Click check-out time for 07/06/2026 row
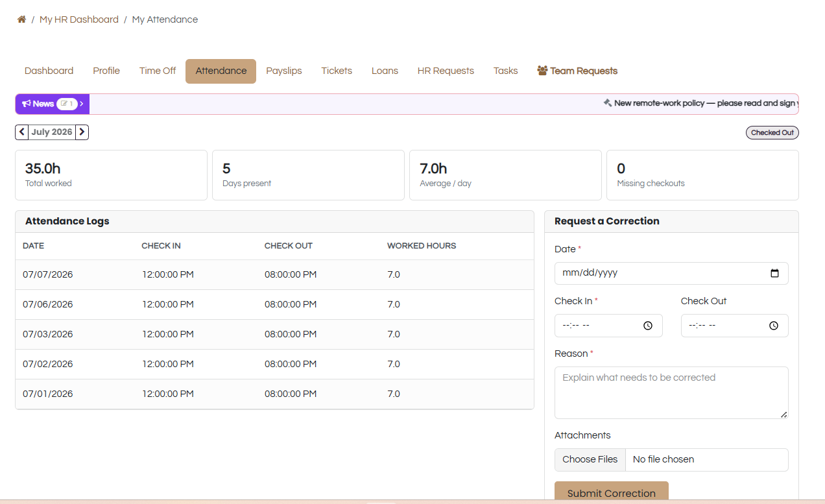 [x=291, y=304]
